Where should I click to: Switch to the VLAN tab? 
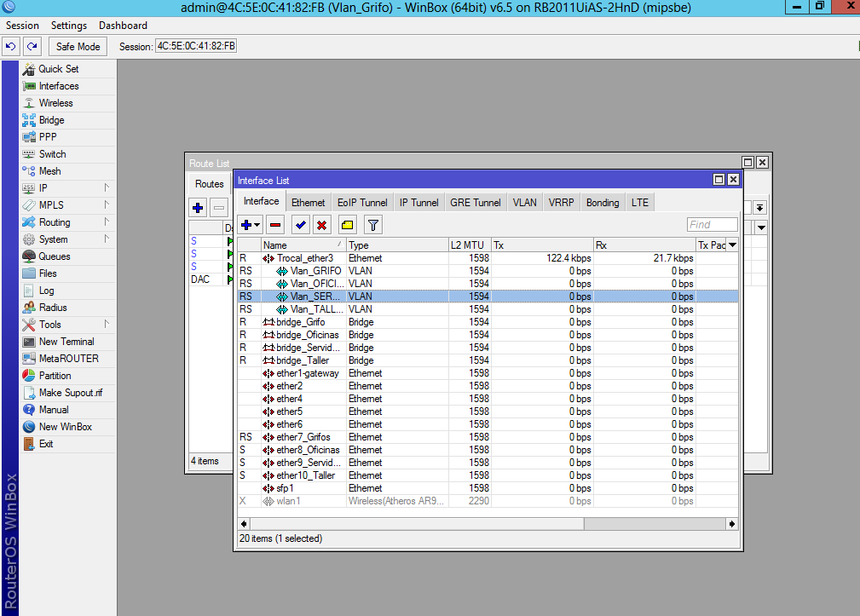523,202
